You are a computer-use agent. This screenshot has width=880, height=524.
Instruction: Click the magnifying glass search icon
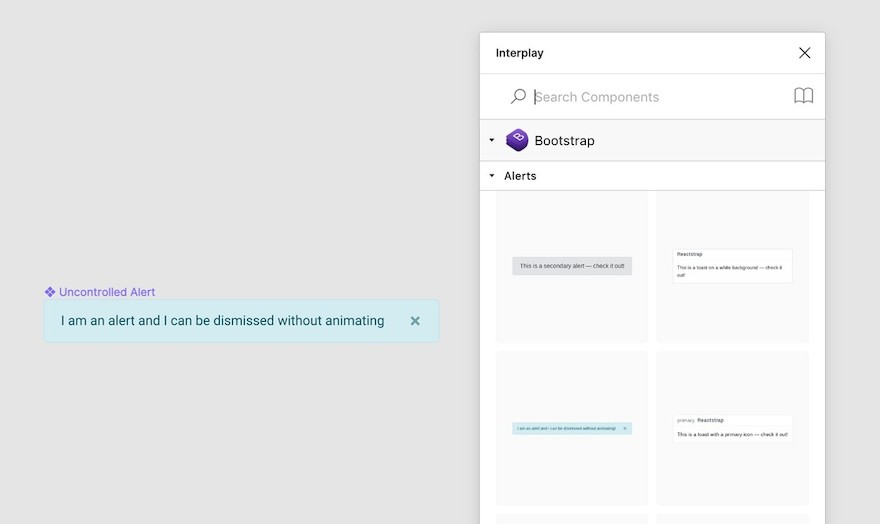518,96
